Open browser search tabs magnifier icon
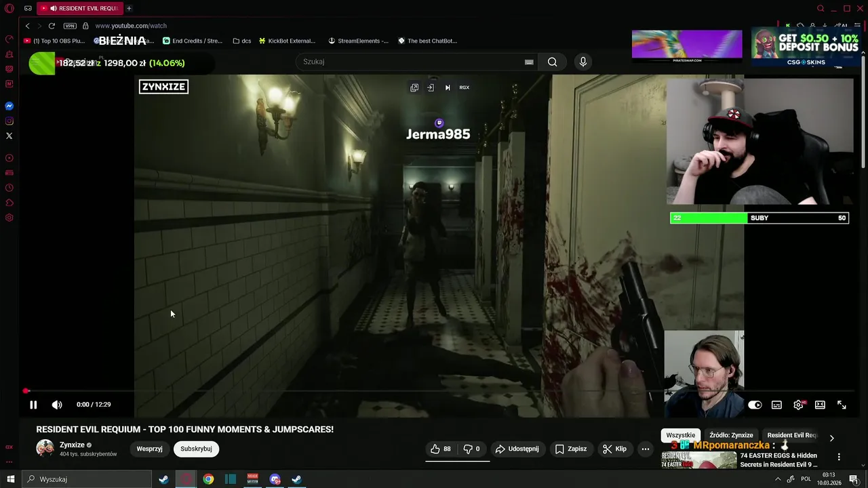This screenshot has height=488, width=868. 821,8
